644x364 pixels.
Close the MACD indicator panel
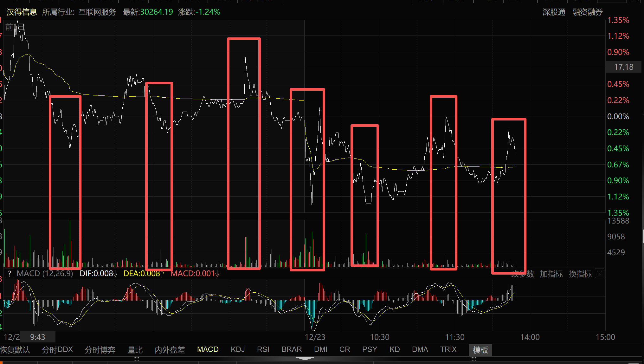[x=599, y=273]
